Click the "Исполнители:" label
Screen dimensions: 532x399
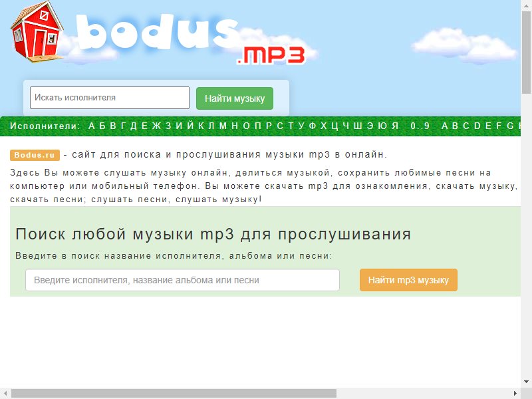45,126
